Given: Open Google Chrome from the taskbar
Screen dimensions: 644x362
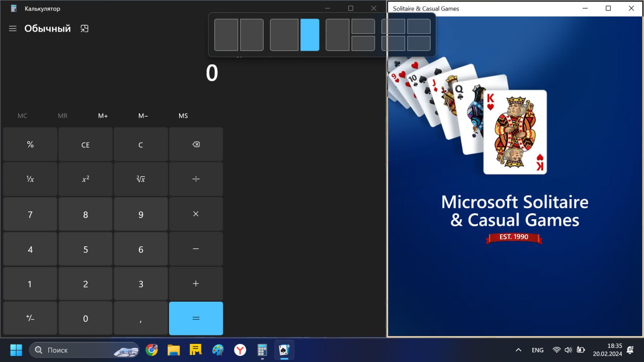Looking at the screenshot, I should coord(151,350).
